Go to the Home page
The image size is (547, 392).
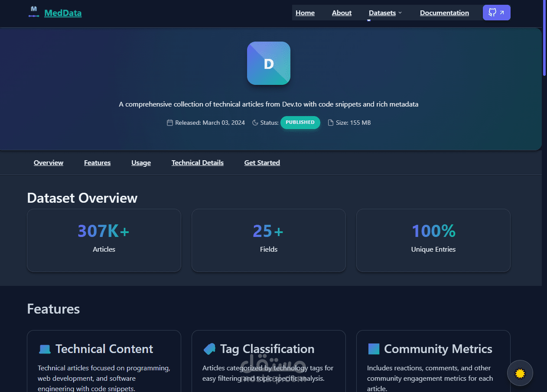[305, 13]
